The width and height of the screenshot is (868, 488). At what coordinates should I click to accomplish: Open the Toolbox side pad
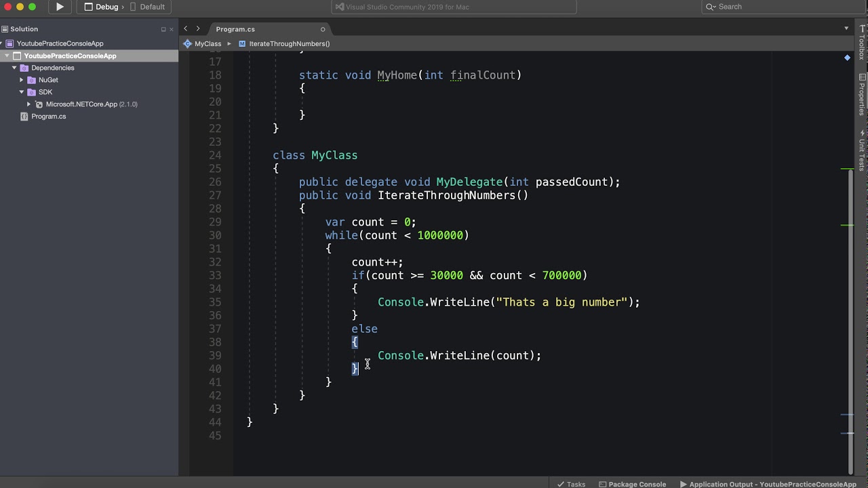tap(862, 42)
